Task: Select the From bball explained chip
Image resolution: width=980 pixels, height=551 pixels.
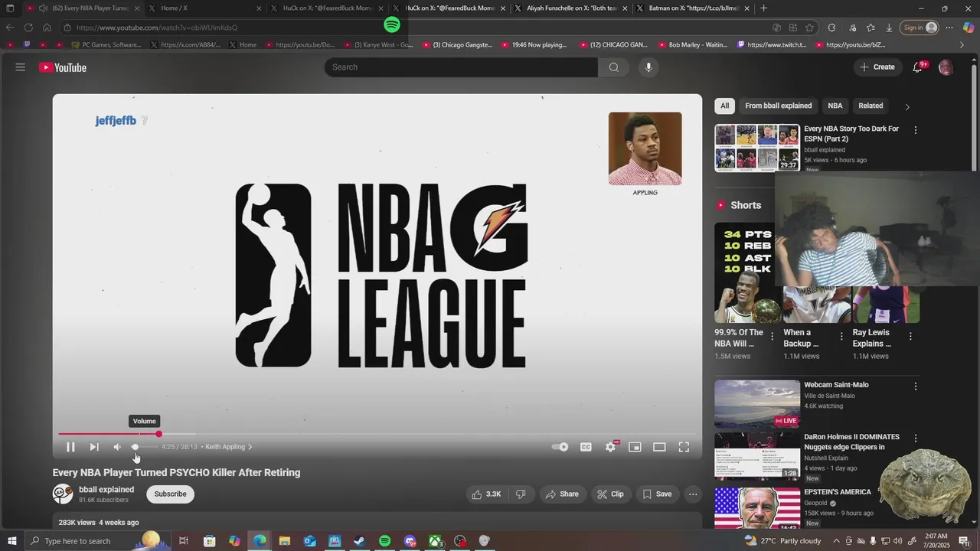Action: tap(778, 106)
